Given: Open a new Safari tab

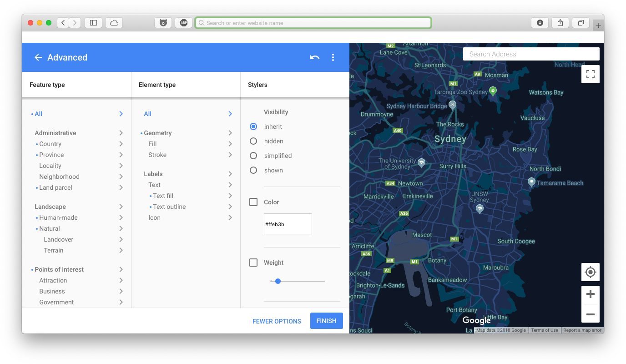Looking at the screenshot, I should [x=598, y=26].
